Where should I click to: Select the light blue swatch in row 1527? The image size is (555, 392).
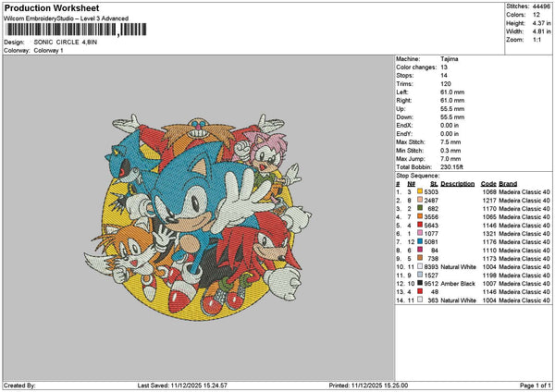click(x=420, y=275)
